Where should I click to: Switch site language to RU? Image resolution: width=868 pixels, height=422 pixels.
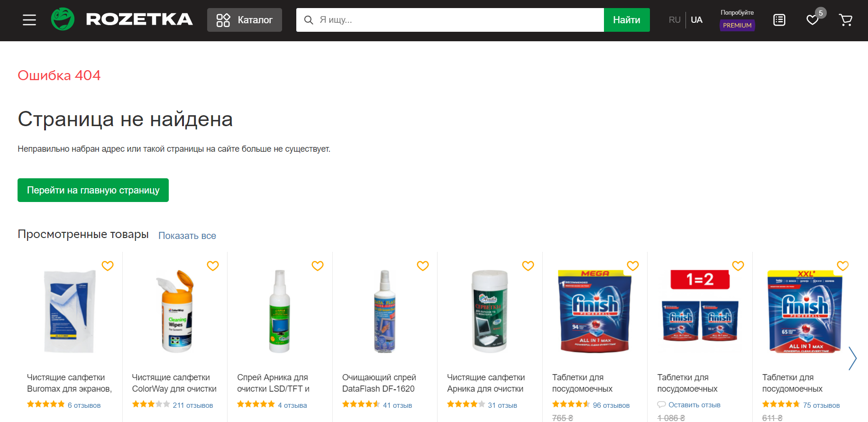tap(675, 20)
